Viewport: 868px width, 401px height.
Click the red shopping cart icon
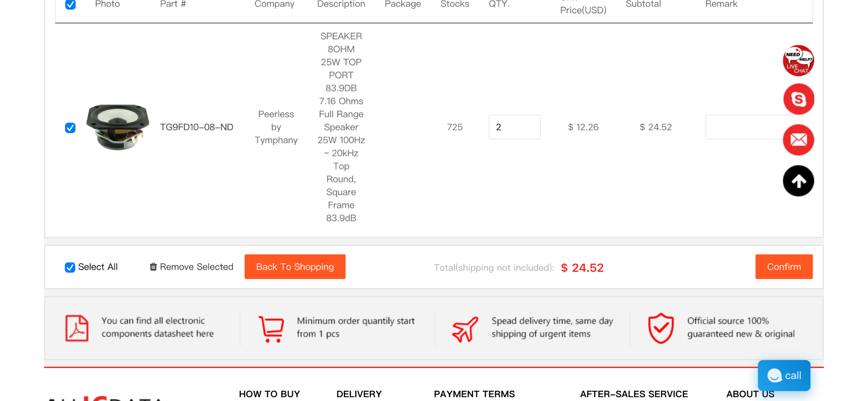coord(271,329)
